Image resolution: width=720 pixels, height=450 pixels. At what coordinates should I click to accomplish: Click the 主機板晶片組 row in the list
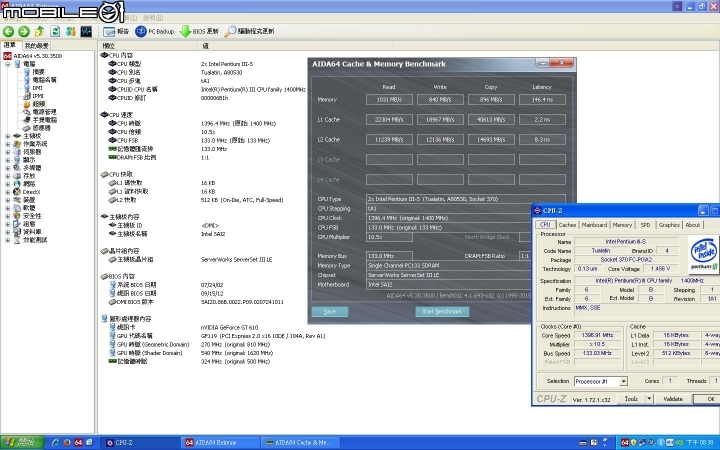191,259
